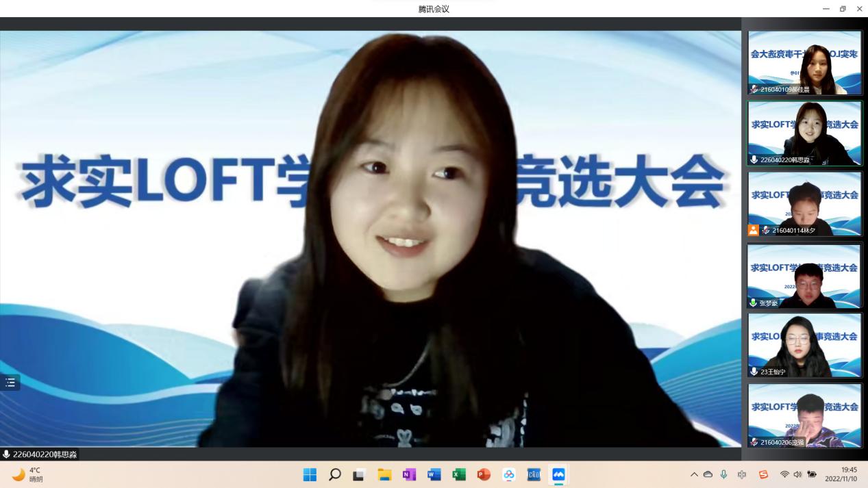Screen dimensions: 868x488
Task: Click the Sogou input method tray icon
Action: (x=763, y=474)
